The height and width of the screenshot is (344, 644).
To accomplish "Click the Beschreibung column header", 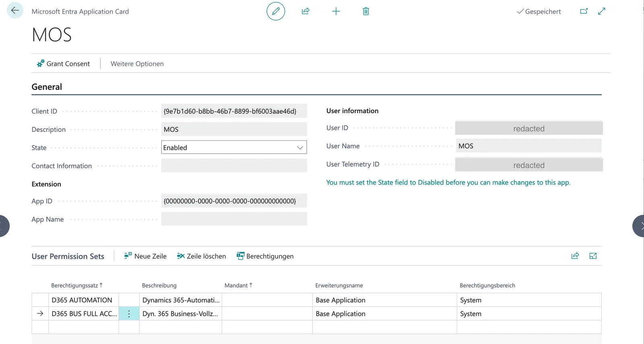I will [159, 285].
